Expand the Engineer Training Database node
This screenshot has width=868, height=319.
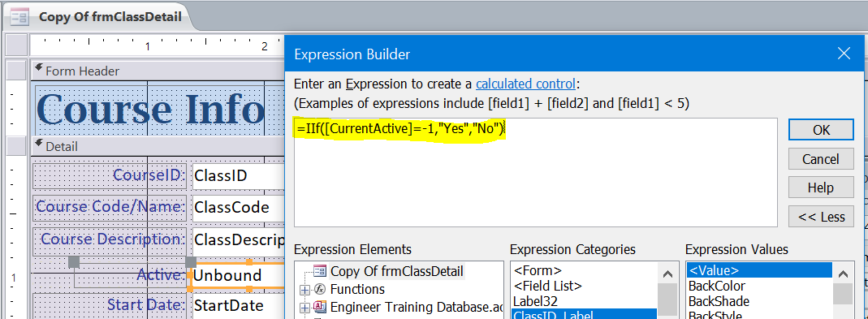pos(304,308)
